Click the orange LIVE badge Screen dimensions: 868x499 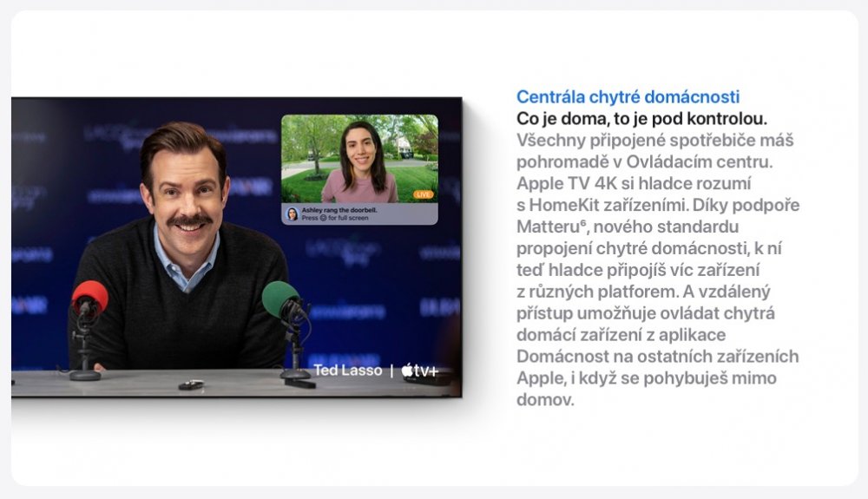click(x=424, y=194)
